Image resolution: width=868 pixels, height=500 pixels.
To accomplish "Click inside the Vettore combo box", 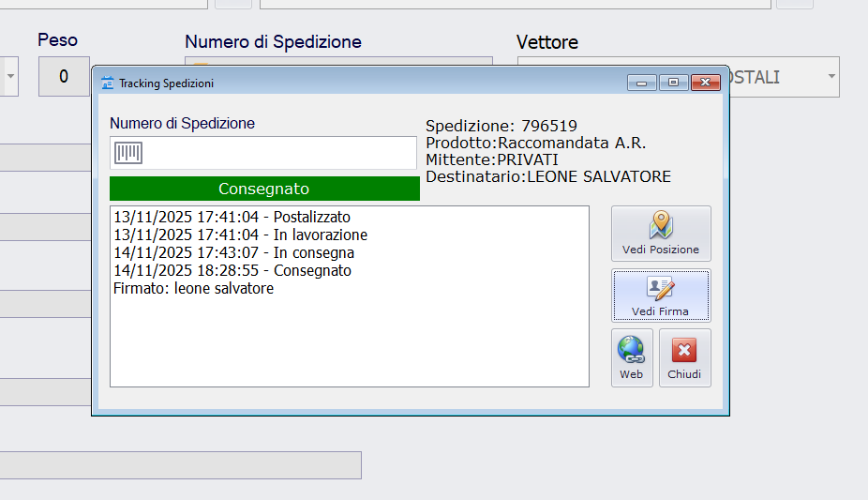I will click(778, 77).
